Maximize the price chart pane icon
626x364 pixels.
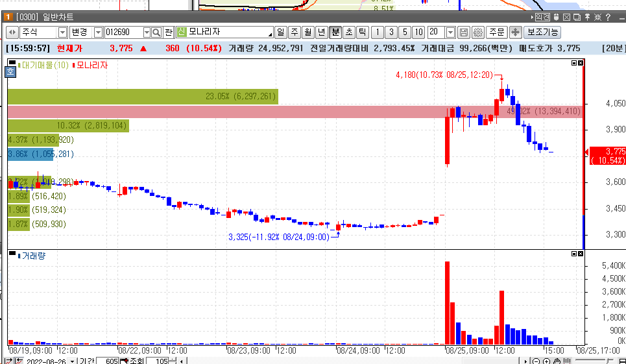click(x=574, y=63)
